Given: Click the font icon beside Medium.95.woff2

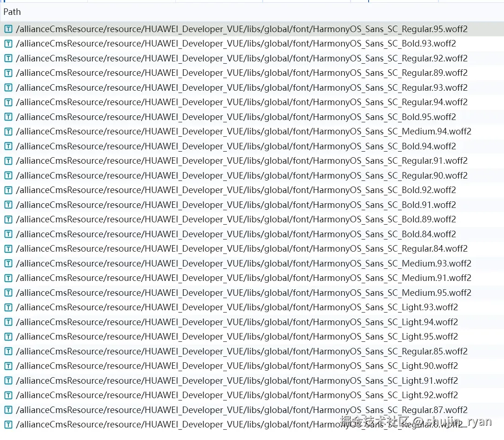Looking at the screenshot, I should pyautogui.click(x=8, y=293).
